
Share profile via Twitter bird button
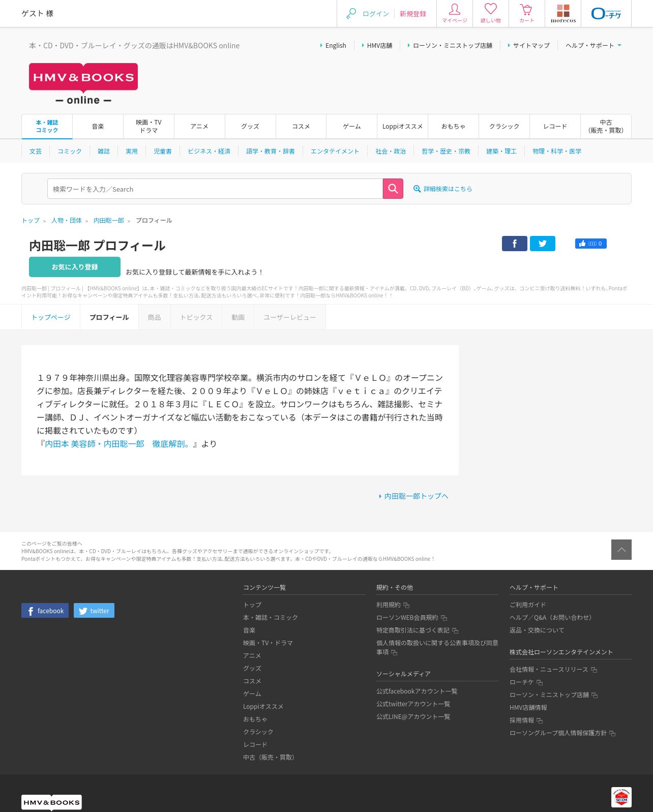tap(543, 244)
